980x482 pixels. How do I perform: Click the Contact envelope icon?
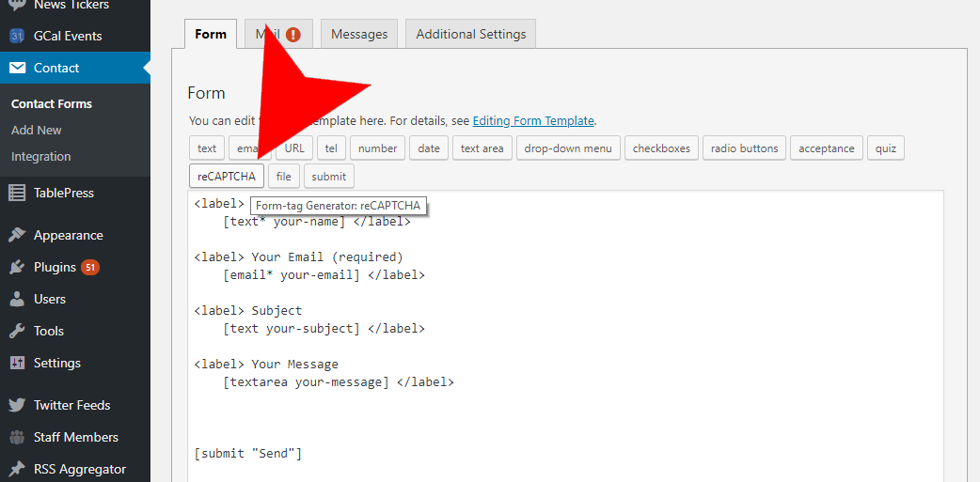click(x=17, y=68)
